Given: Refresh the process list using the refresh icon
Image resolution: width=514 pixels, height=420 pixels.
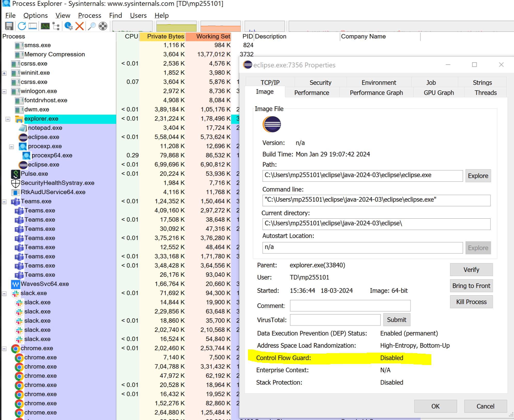Looking at the screenshot, I should click(x=22, y=26).
